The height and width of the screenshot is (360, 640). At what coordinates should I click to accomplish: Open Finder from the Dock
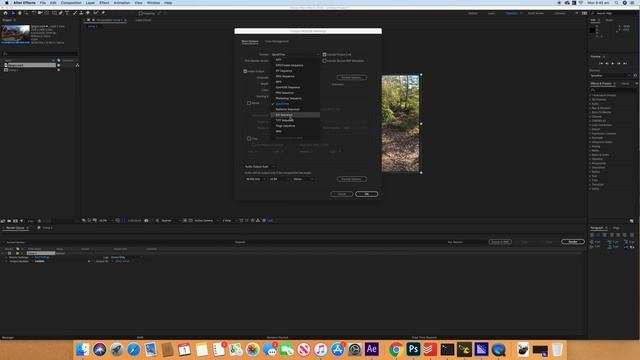point(82,349)
